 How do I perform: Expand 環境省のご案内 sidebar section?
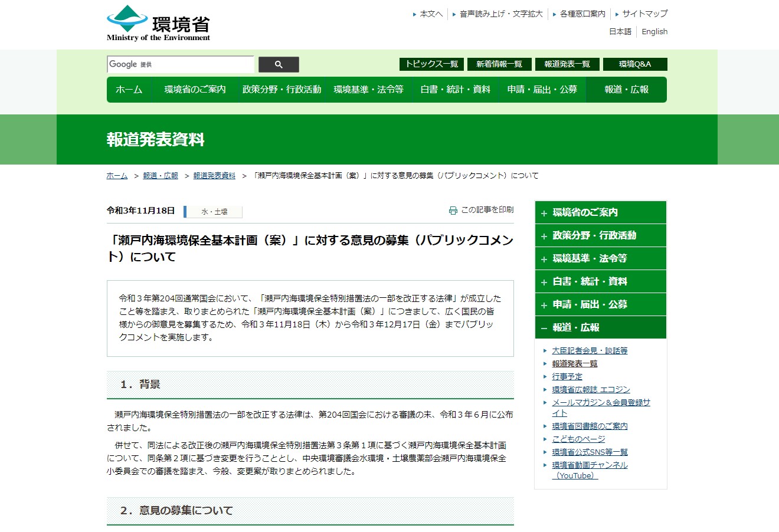click(x=600, y=212)
